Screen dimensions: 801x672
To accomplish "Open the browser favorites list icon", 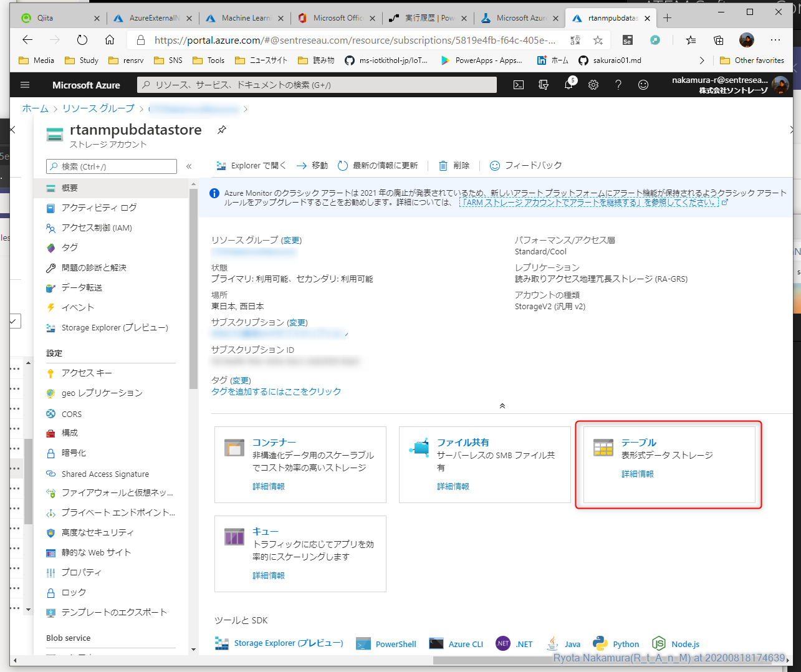I will (x=691, y=40).
